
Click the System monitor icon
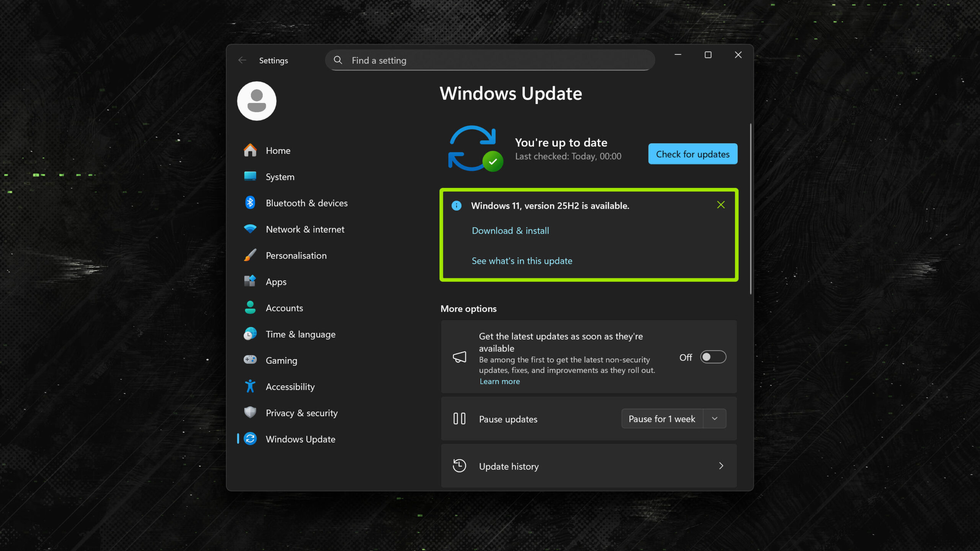click(250, 176)
